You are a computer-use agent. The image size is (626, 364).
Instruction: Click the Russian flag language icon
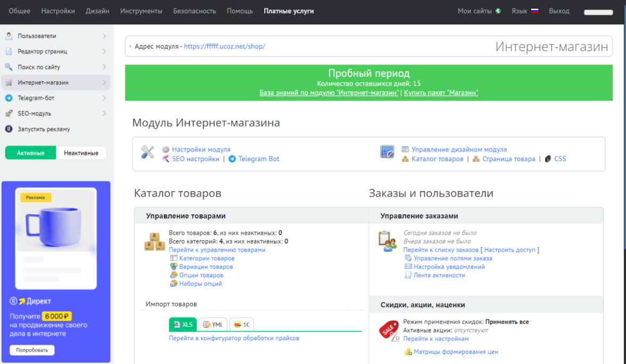click(534, 11)
